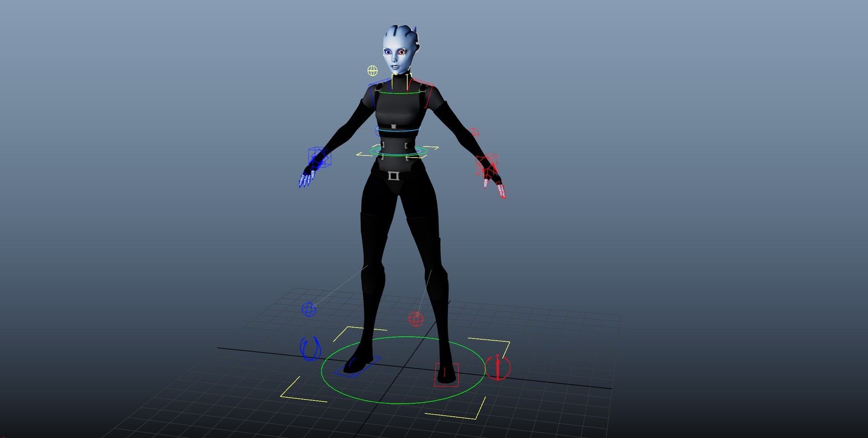The height and width of the screenshot is (438, 868).
Task: Select the red circled-arrow control right of the feet
Action: [498, 369]
